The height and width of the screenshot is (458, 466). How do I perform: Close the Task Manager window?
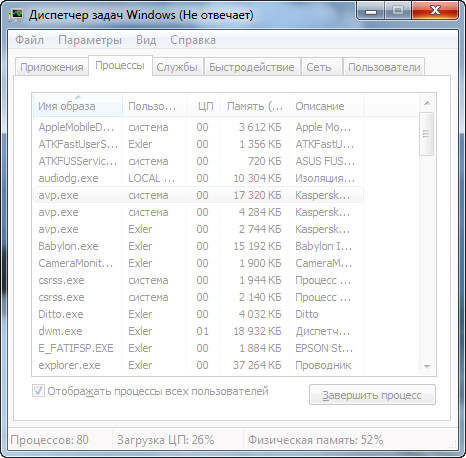click(435, 11)
